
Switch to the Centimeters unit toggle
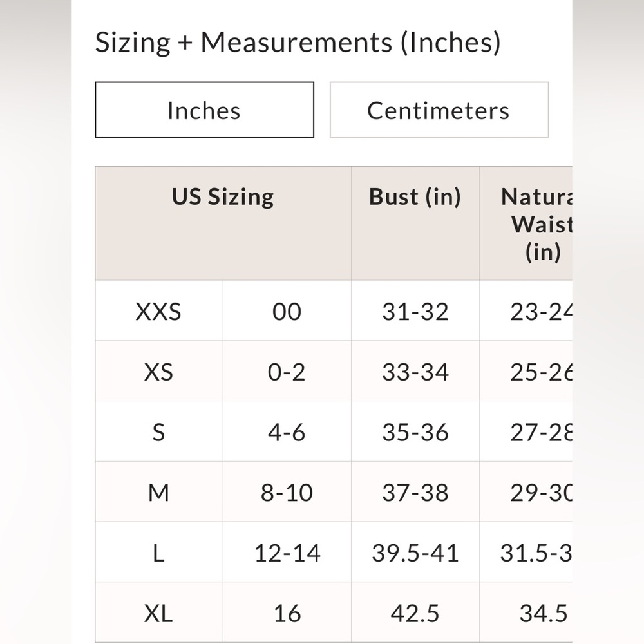click(x=439, y=109)
